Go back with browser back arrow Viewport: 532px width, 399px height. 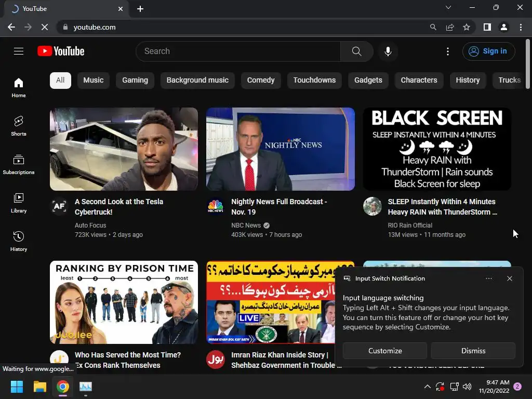(x=11, y=27)
